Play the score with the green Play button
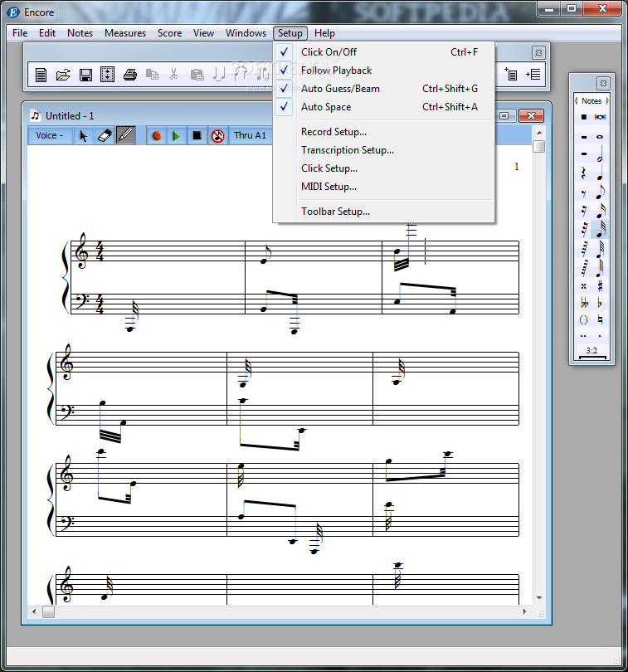 (x=176, y=136)
